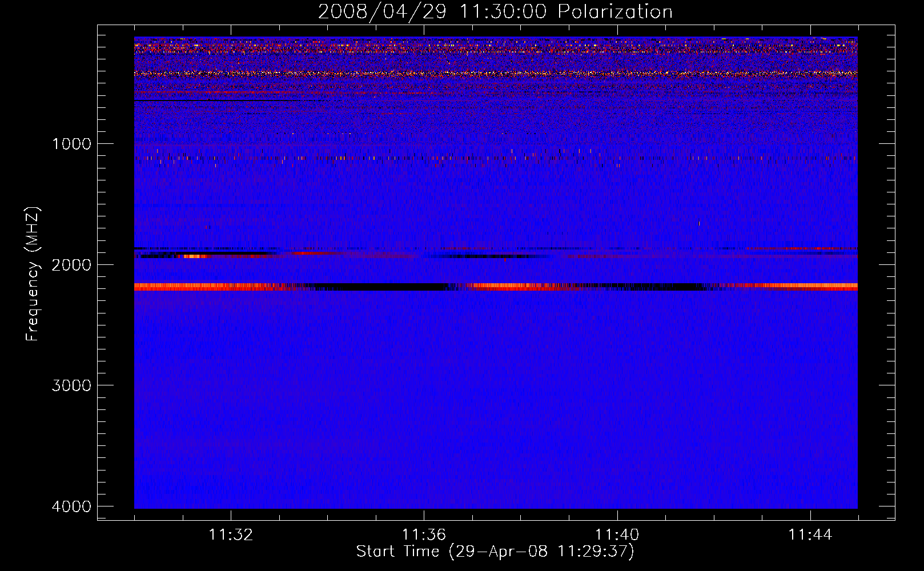This screenshot has height=571, width=924.
Task: Click the 11:40 time tick label
Action: point(617,535)
